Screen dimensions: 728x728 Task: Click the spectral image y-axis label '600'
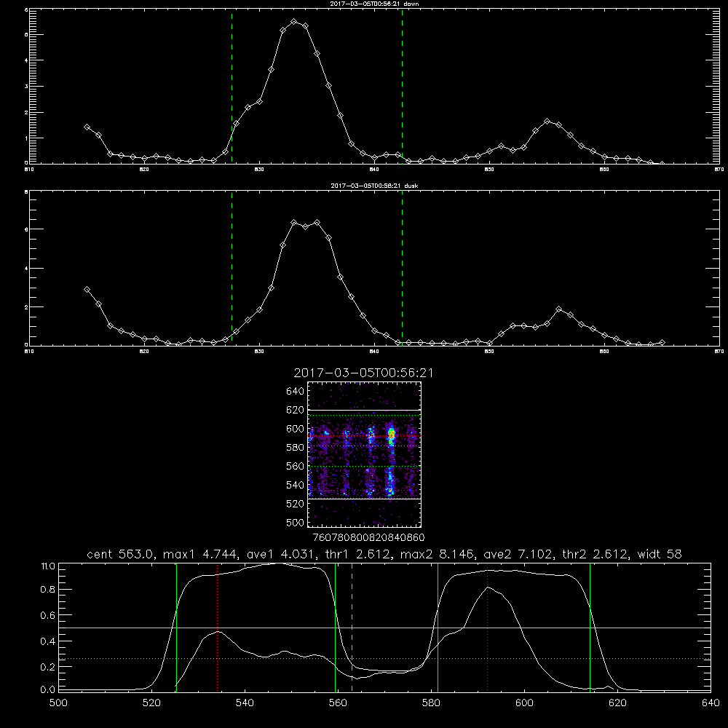(296, 429)
